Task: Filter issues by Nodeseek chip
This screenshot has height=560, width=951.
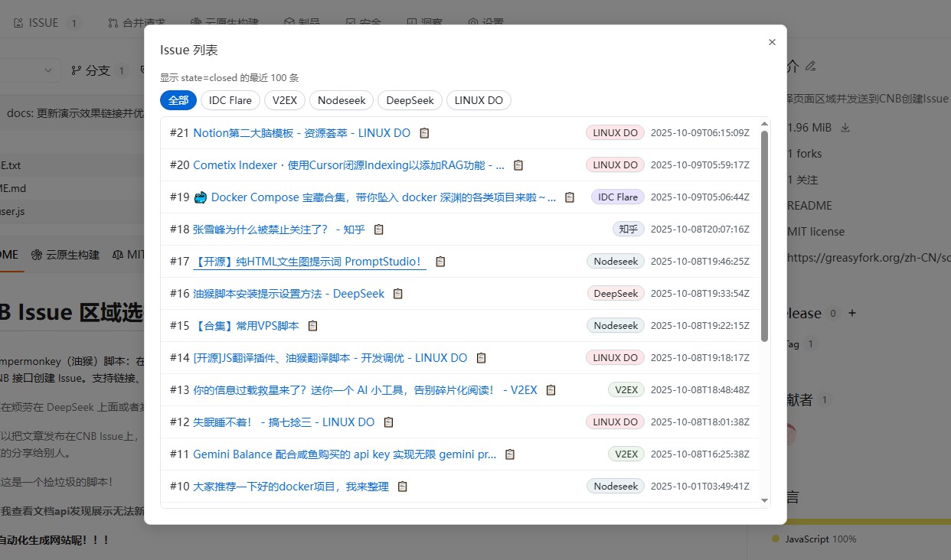Action: (342, 100)
